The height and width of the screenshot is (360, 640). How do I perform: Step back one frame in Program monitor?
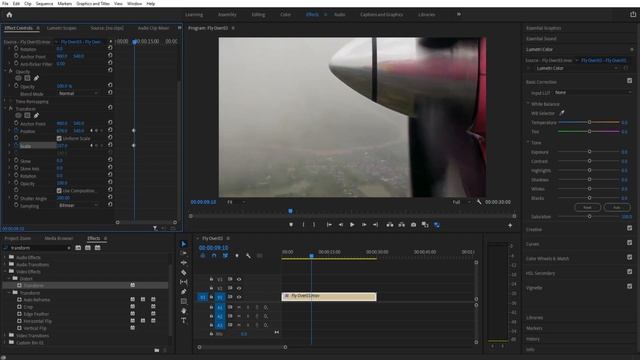pyautogui.click(x=340, y=224)
